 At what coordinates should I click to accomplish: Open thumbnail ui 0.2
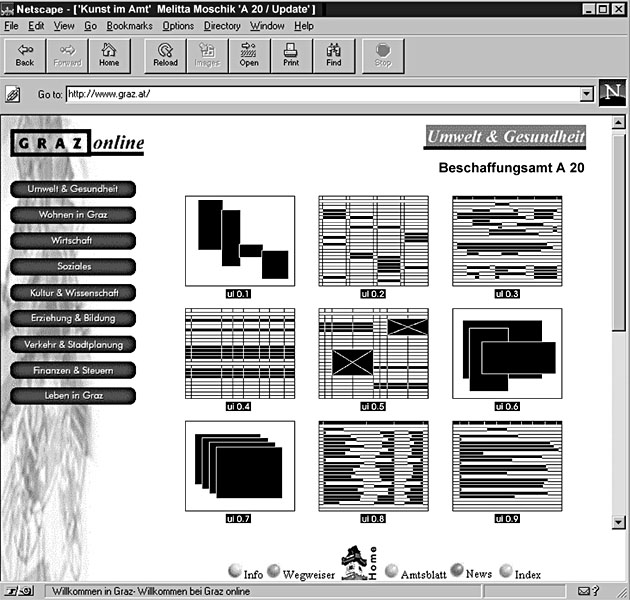(x=374, y=241)
